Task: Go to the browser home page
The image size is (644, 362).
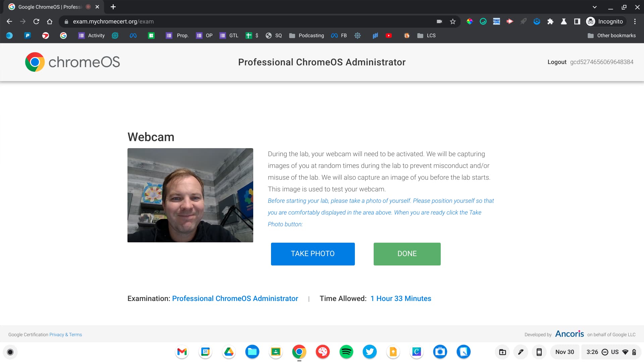Action: click(50, 21)
